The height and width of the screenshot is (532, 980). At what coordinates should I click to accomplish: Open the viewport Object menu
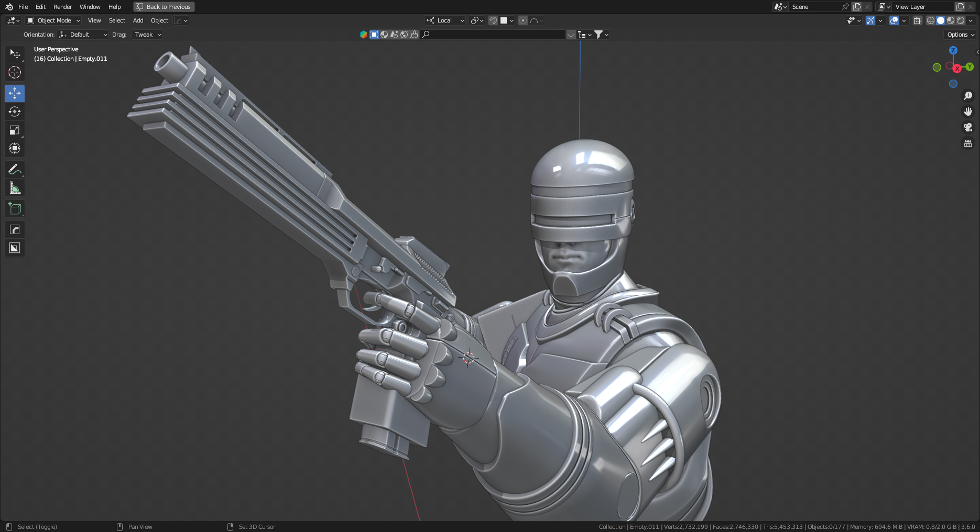point(159,20)
